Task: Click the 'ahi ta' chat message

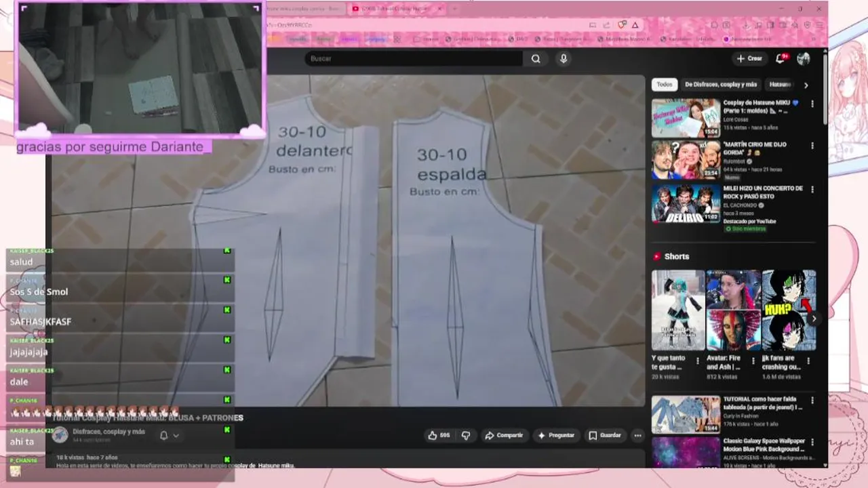Action: coord(22,441)
